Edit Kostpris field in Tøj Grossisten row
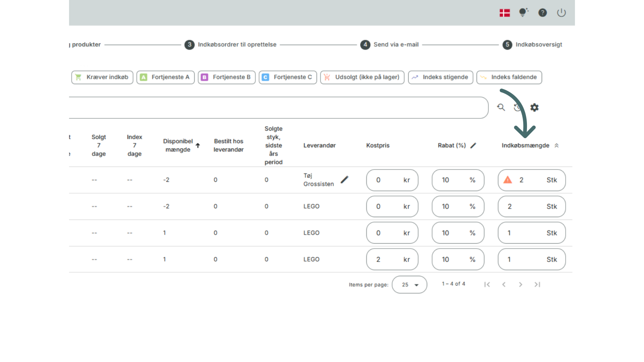Screen dimensions: 644x362 pyautogui.click(x=392, y=180)
